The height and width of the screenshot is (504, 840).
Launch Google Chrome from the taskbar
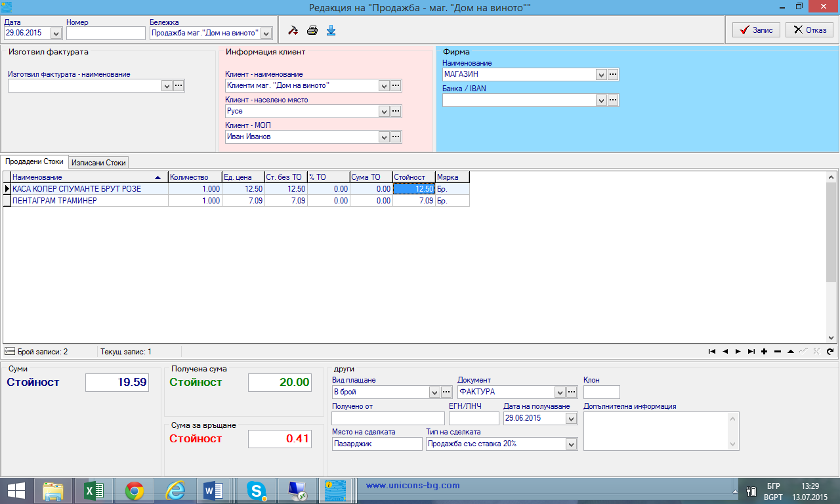[135, 491]
